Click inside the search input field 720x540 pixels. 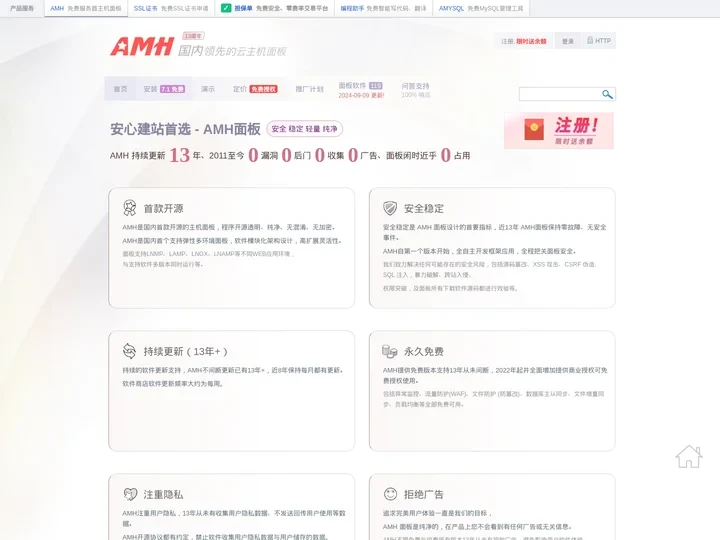pyautogui.click(x=560, y=94)
